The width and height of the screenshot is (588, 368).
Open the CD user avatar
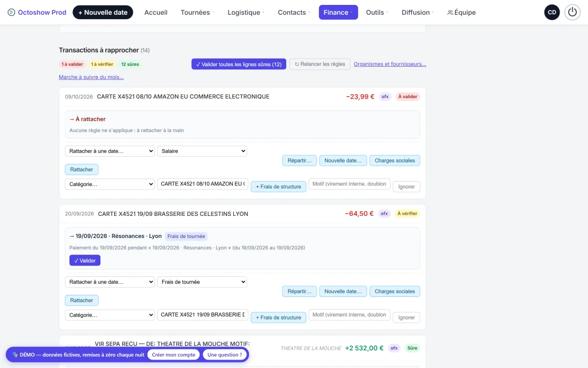point(552,12)
